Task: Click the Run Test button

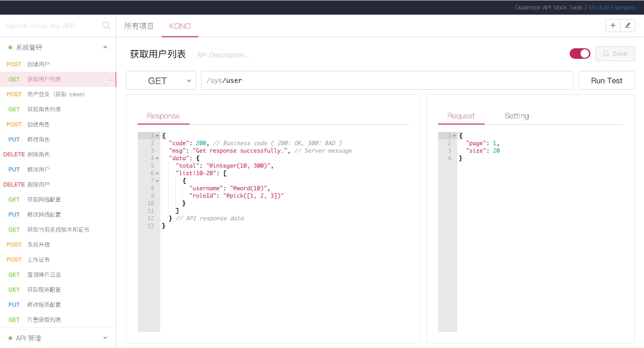Action: (x=607, y=80)
